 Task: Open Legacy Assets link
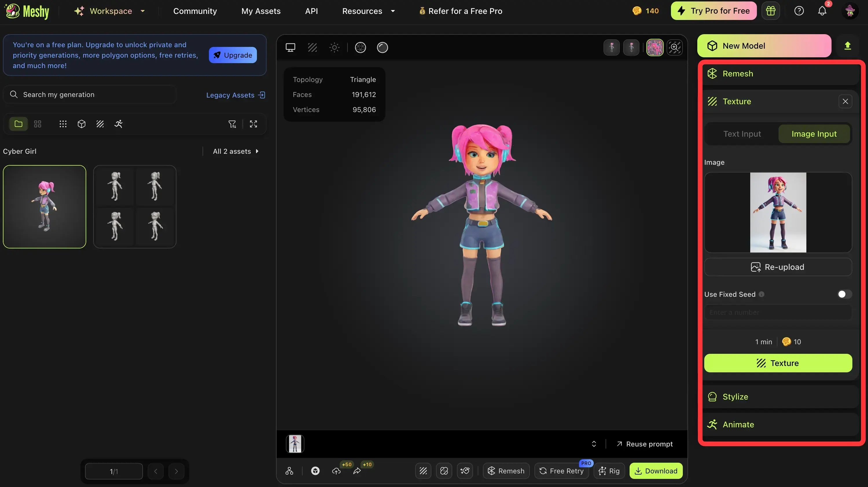point(235,95)
